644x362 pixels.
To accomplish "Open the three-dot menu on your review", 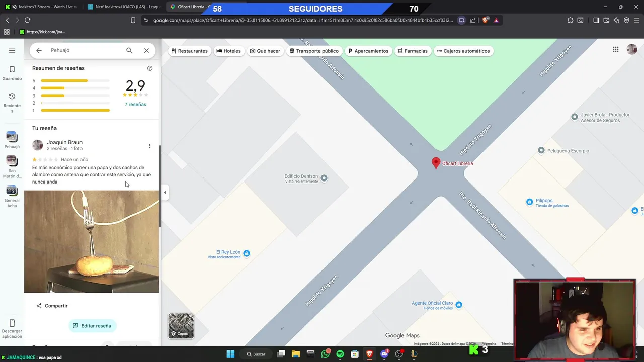I will pos(149,146).
